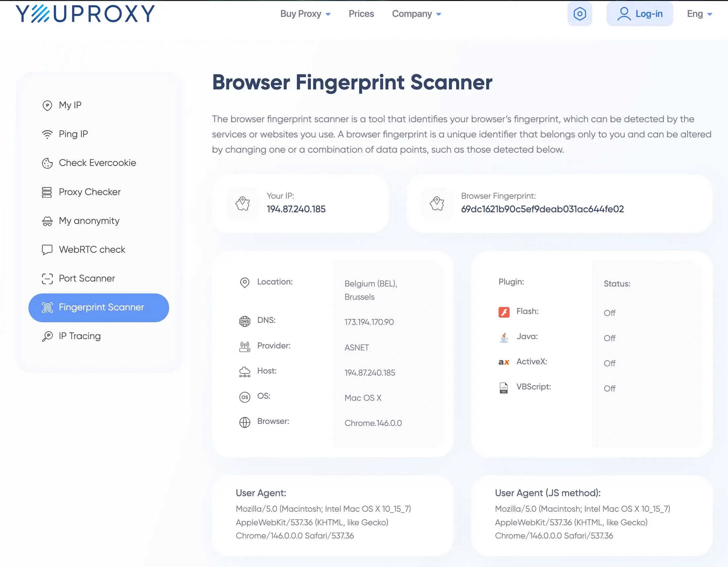Click the Port Scanner icon
Screen dimensions: 728x567
tap(47, 279)
